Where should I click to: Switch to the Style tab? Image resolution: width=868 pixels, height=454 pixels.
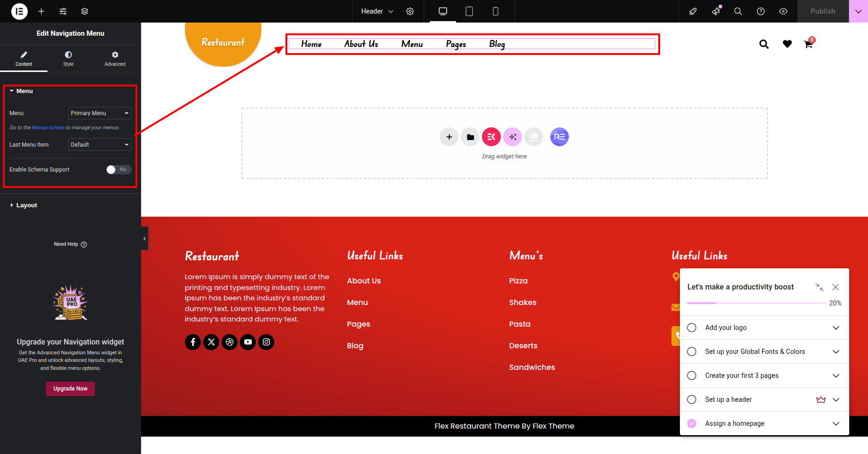(68, 59)
